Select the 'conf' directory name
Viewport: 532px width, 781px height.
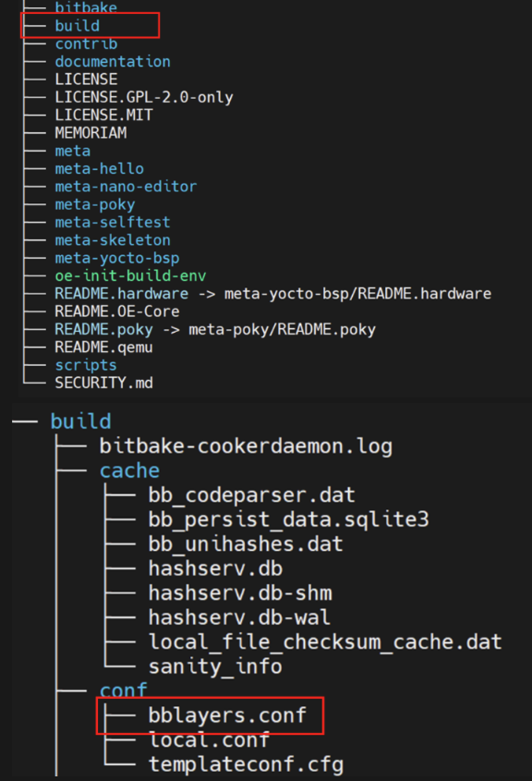point(124,690)
